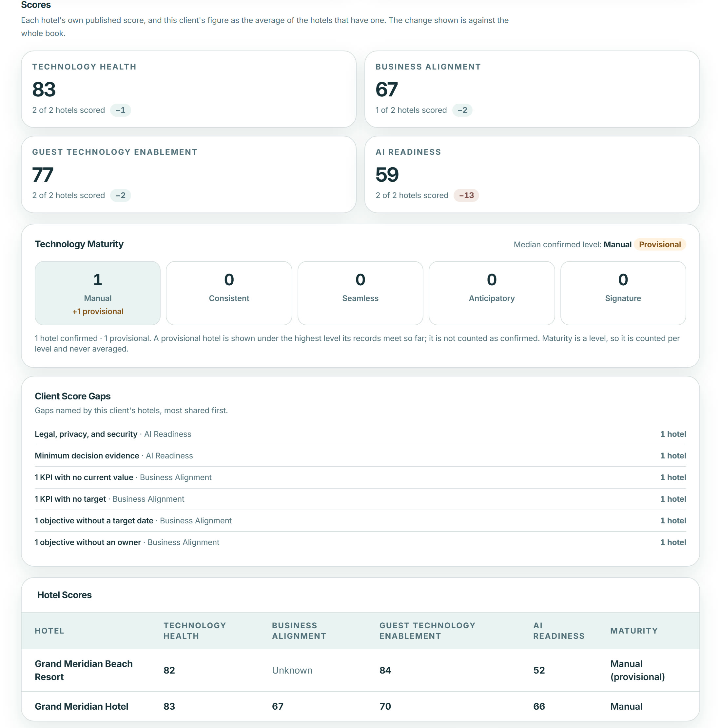This screenshot has width=721, height=728.
Task: Click the Guest Technology Enablement column header
Action: coord(427,631)
